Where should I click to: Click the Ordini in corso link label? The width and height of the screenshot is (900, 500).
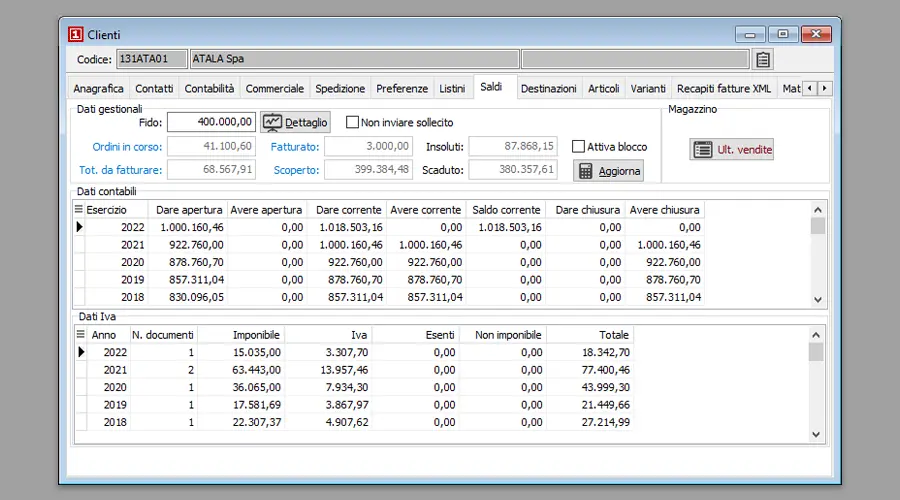pyautogui.click(x=127, y=147)
